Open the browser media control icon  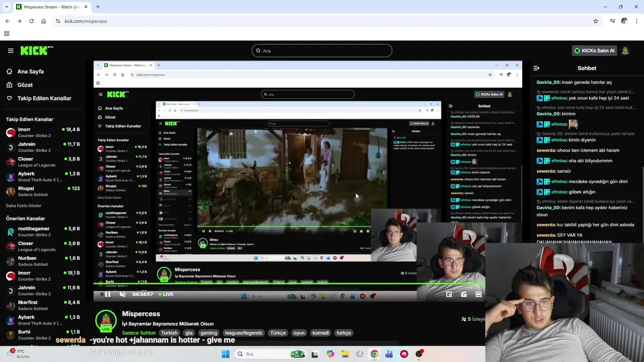[x=612, y=21]
